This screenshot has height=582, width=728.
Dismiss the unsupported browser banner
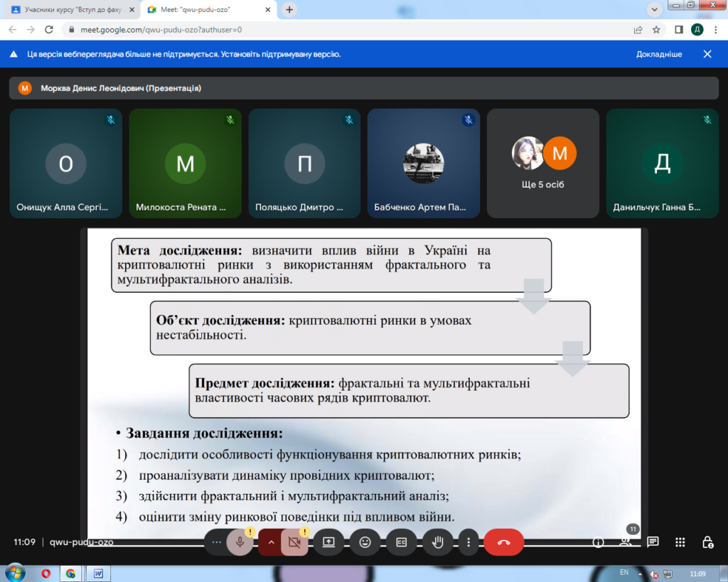pyautogui.click(x=707, y=54)
